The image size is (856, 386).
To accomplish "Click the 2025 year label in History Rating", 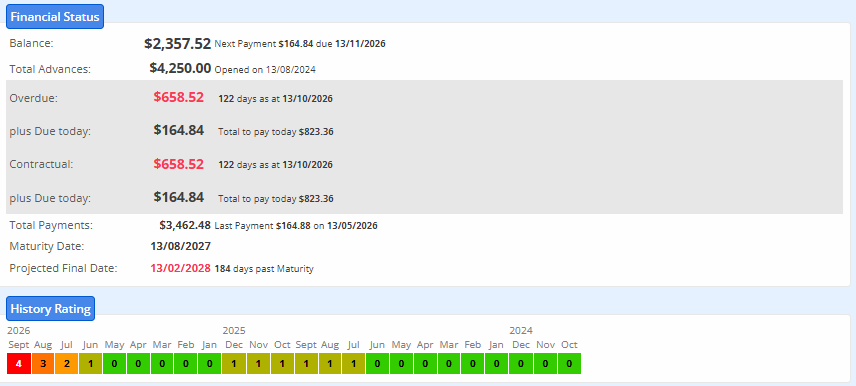I will pos(234,330).
